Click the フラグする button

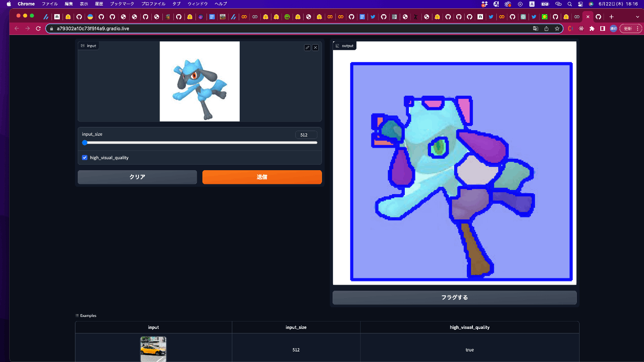pyautogui.click(x=454, y=298)
